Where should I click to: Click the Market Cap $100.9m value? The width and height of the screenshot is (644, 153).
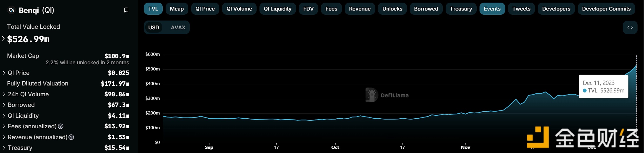[117, 56]
